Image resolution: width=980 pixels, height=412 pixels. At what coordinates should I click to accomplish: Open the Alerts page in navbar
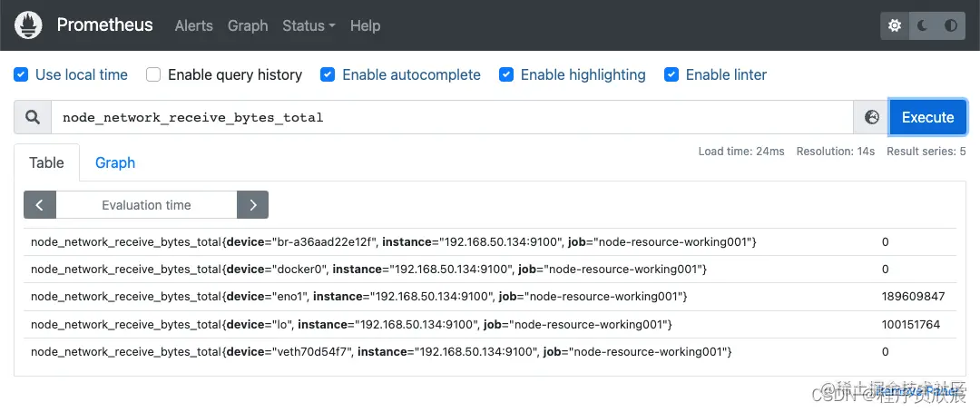coord(194,25)
